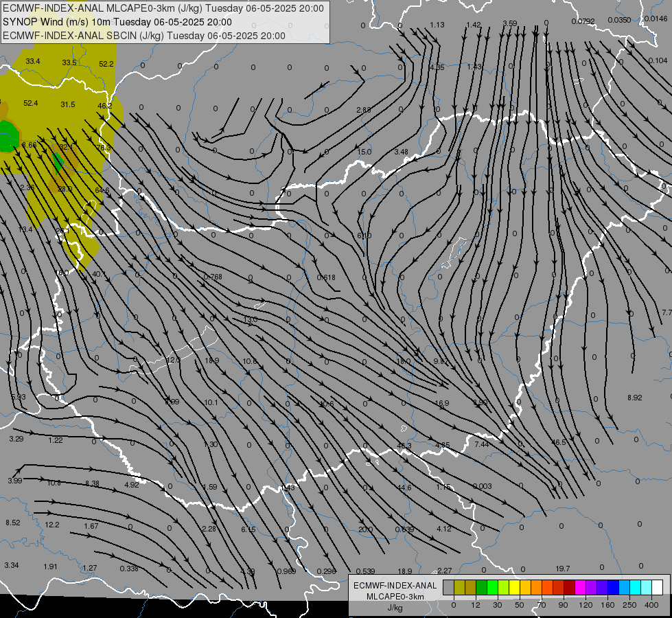Screen dimensions: 672x618
Task: Click the gray swatch in the legend
Action: tap(448, 587)
